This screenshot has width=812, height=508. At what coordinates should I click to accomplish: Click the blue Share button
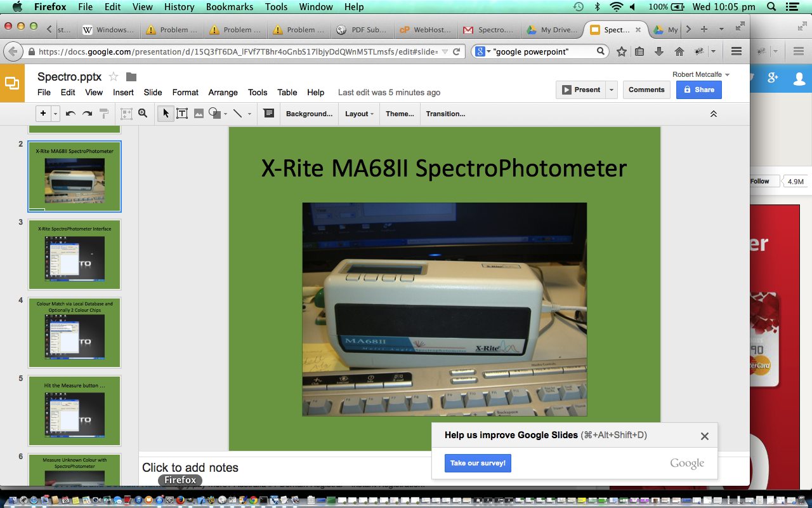coord(698,90)
